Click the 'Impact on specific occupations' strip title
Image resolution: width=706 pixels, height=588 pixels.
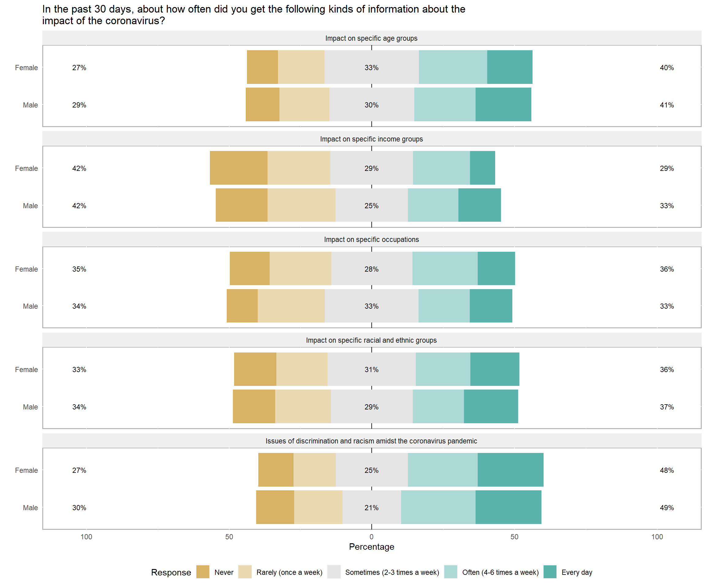tap(371, 239)
